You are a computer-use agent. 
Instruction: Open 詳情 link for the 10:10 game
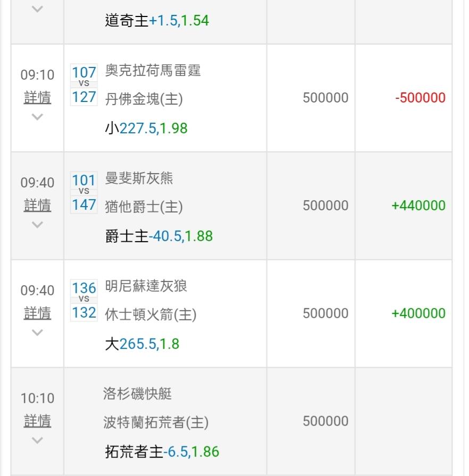(x=37, y=421)
